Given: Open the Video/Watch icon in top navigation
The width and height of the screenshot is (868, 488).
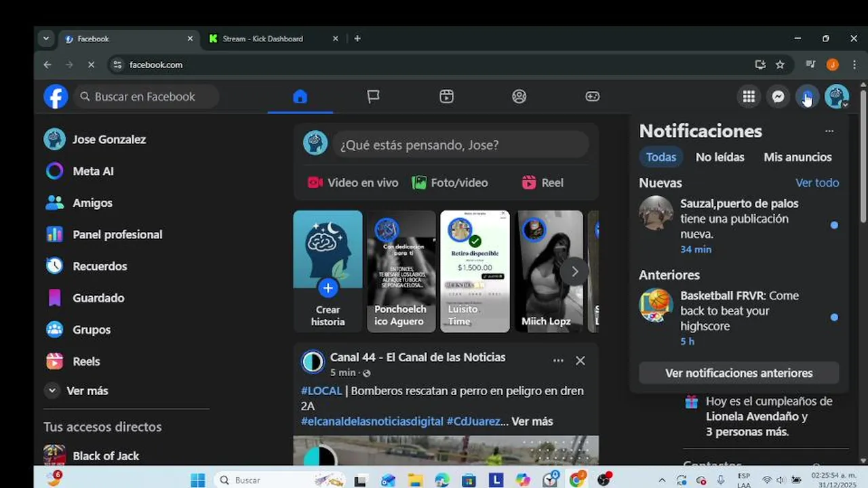Looking at the screenshot, I should pos(446,96).
